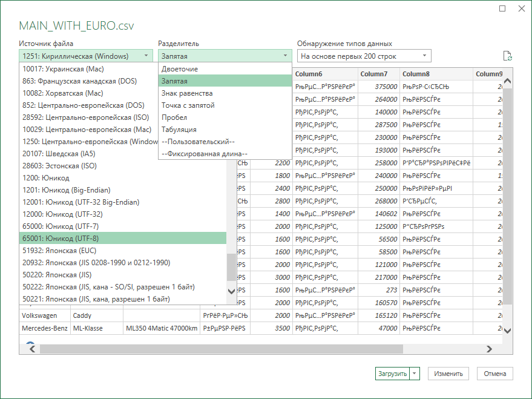Click the Volkswagen cell
532x399 pixels.
click(x=45, y=315)
